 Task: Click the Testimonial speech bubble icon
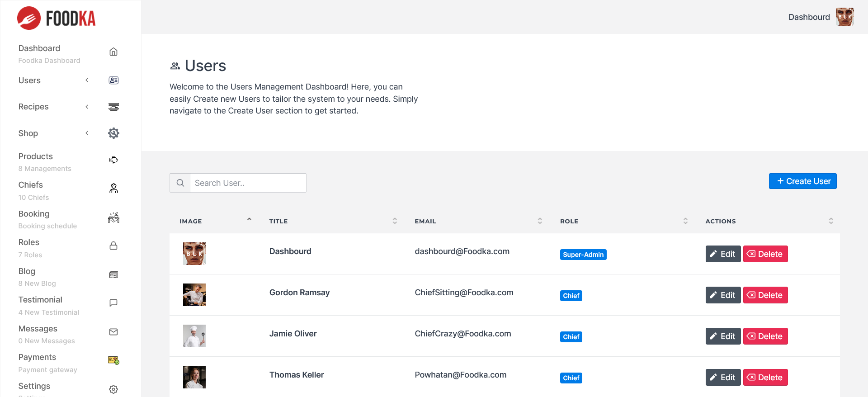(113, 303)
